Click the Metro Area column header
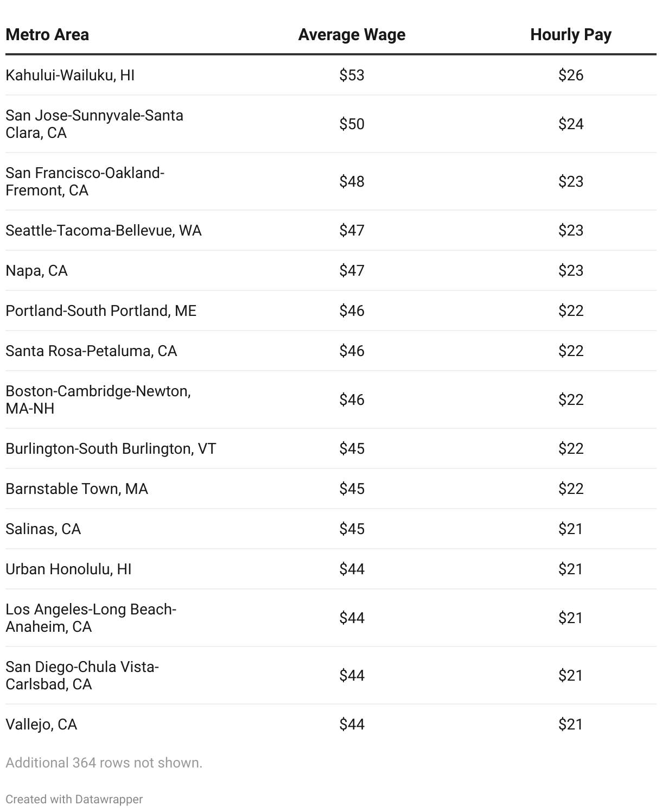 point(47,35)
